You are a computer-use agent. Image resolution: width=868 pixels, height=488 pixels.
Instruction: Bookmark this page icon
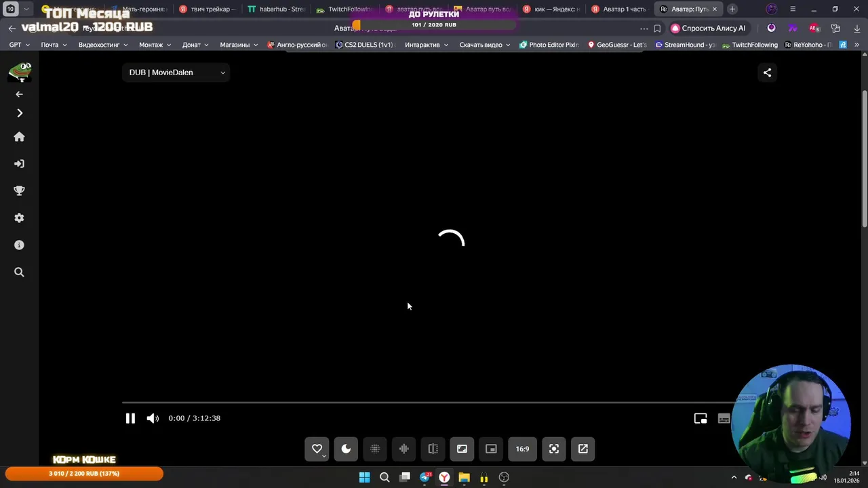tap(657, 28)
